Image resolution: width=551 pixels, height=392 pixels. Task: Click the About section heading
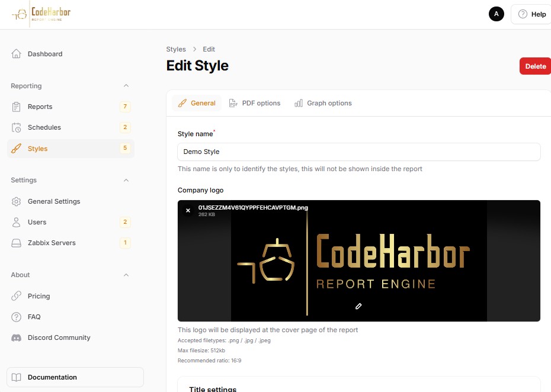[20, 275]
